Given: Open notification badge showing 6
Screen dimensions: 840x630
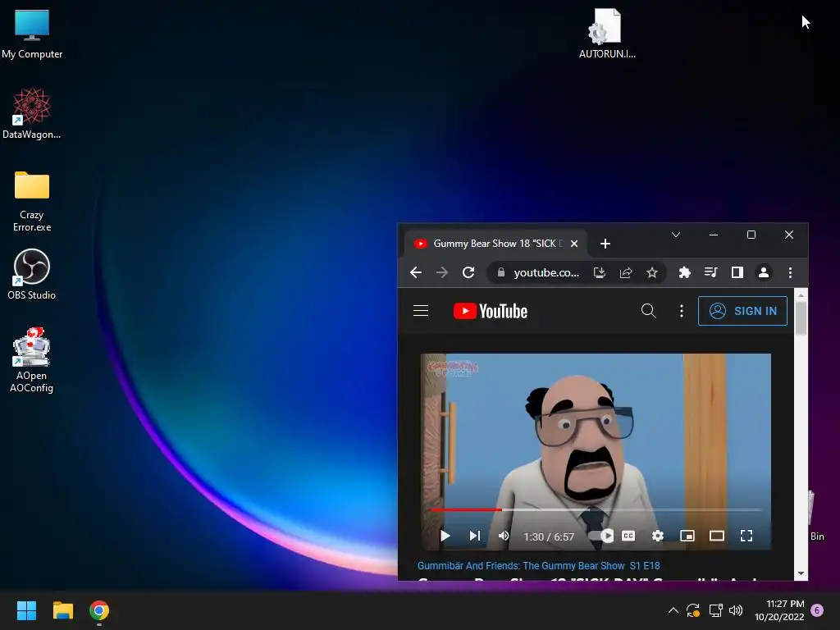Looking at the screenshot, I should (817, 610).
